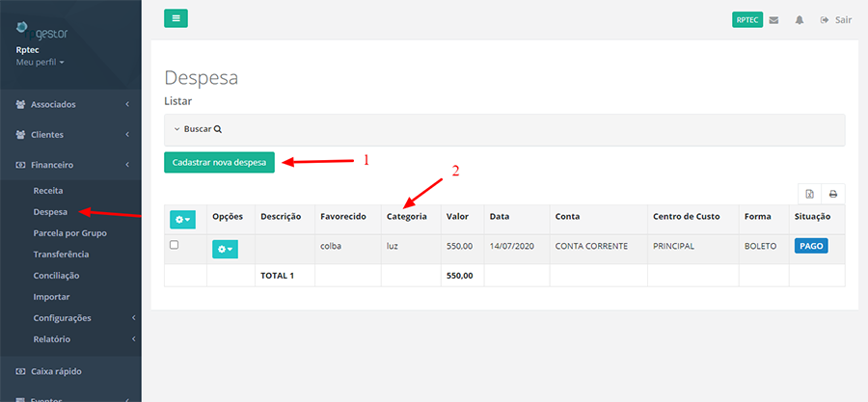Click the print icon above table

(x=833, y=193)
